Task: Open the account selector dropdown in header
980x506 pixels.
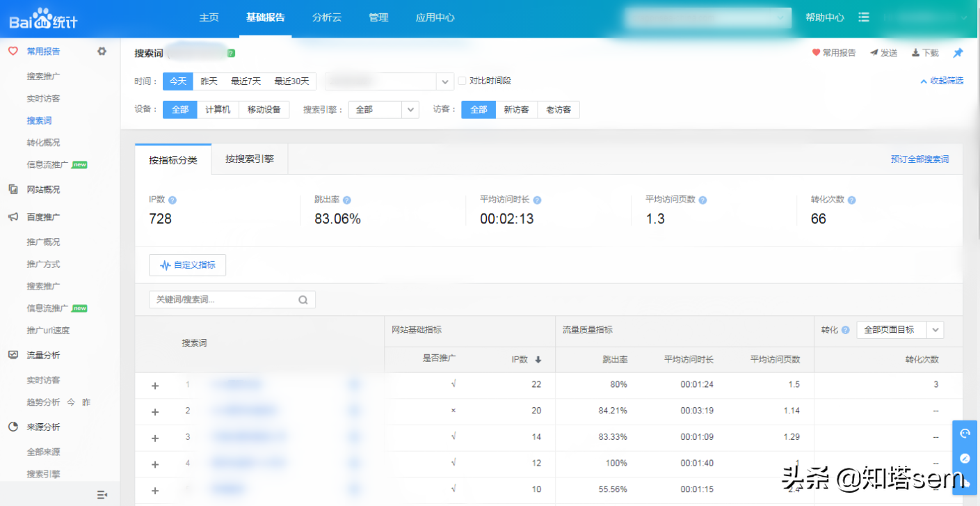Action: tap(708, 18)
